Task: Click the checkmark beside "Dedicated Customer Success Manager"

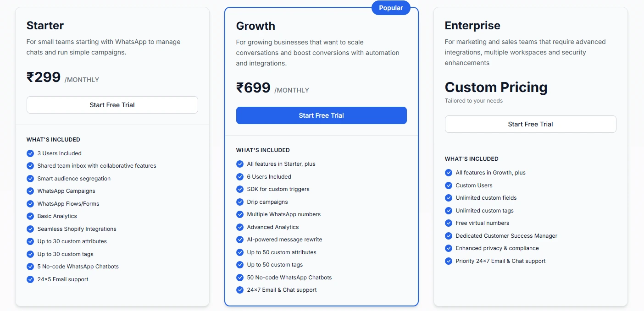Action: coord(449,236)
